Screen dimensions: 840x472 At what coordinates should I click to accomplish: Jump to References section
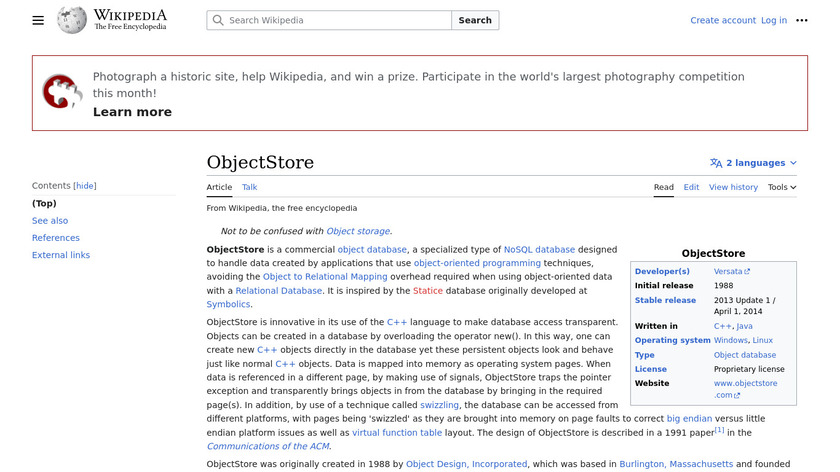[56, 238]
